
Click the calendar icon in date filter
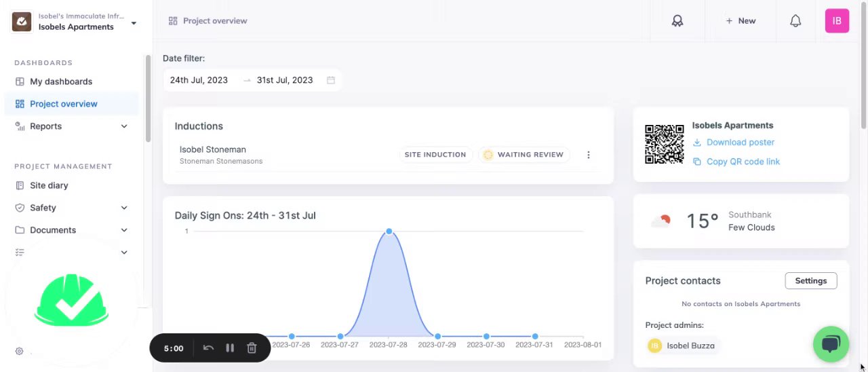click(x=331, y=80)
